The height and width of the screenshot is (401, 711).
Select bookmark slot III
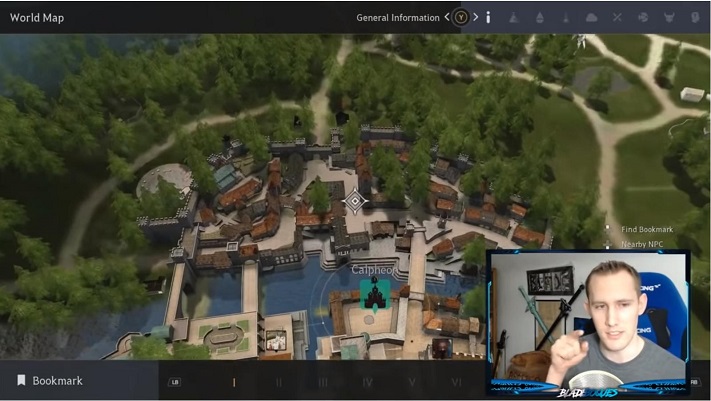[322, 382]
